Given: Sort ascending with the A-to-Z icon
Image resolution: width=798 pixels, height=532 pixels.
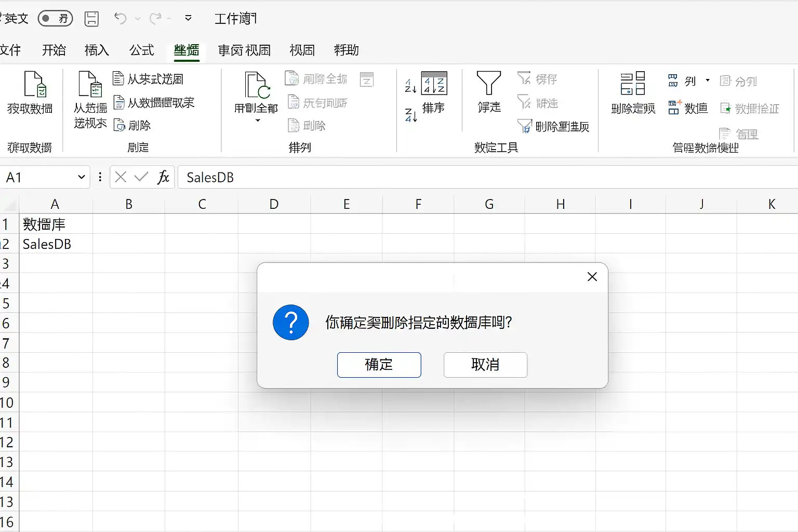Looking at the screenshot, I should (x=410, y=86).
